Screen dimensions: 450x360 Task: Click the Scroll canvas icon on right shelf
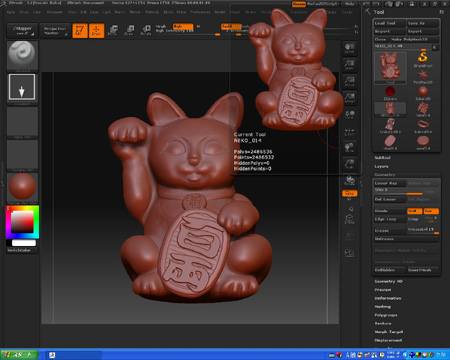point(349,48)
